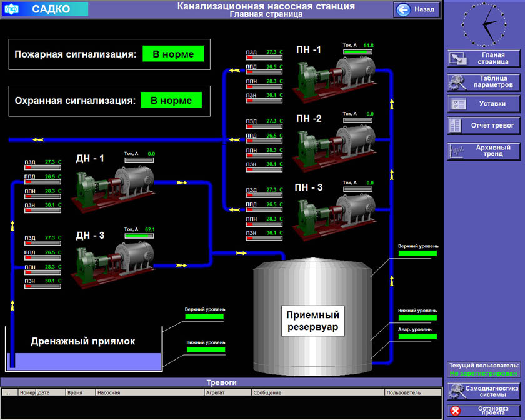Screen dimensions: 525x420
Task: Click ПН - 3 current bar gauge
Action: point(357,189)
